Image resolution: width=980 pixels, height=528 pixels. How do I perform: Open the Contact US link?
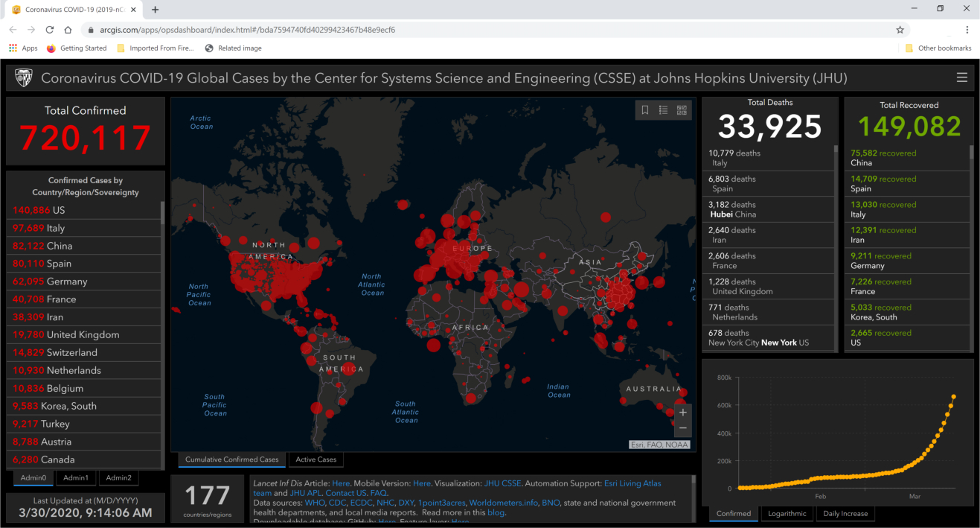point(345,493)
